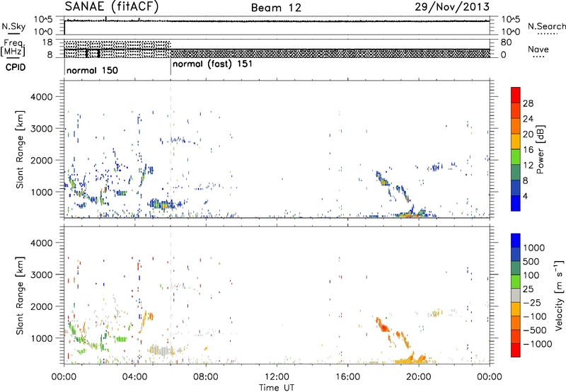Click the -1000 label on Velocity colorbar
This screenshot has height=392, width=566.
(537, 344)
